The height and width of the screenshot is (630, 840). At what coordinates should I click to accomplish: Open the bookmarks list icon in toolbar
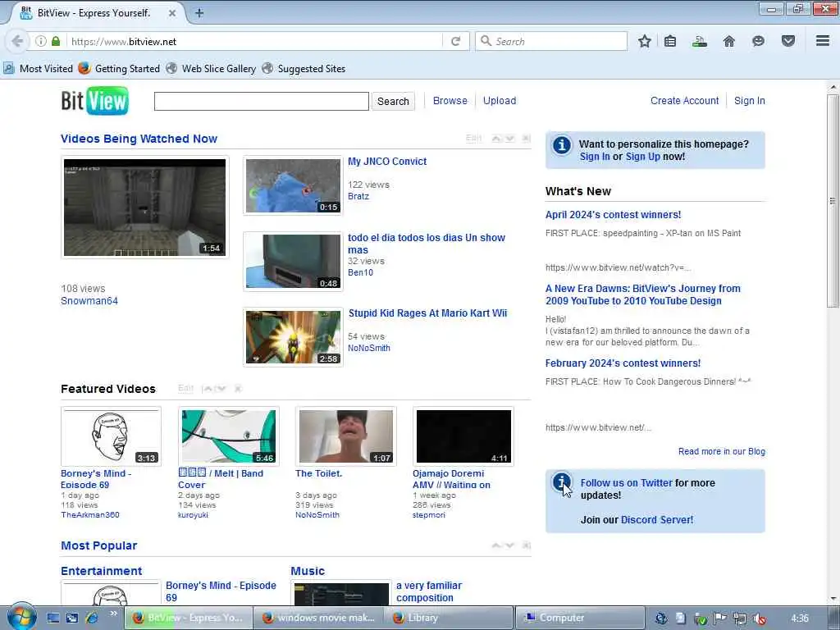pyautogui.click(x=670, y=41)
